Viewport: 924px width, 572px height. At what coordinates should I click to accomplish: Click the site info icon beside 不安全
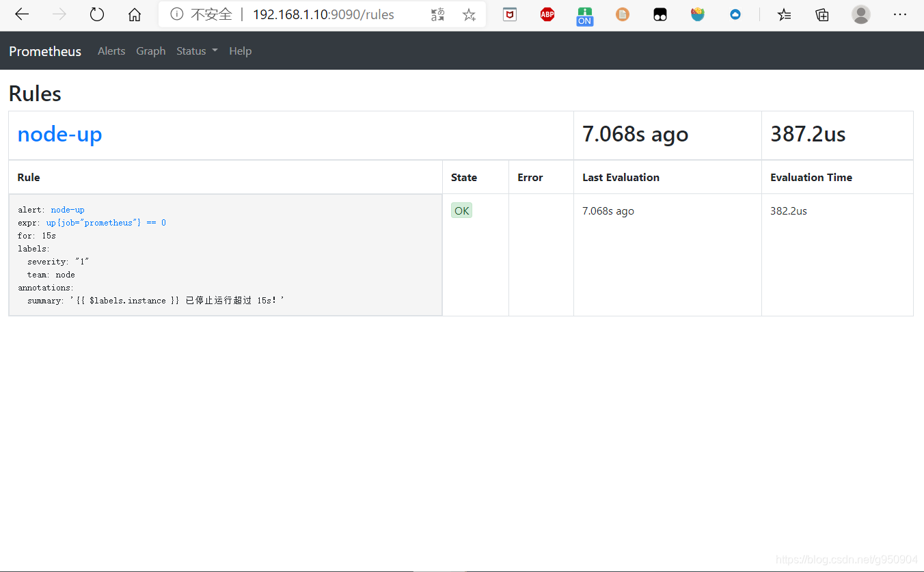[177, 14]
